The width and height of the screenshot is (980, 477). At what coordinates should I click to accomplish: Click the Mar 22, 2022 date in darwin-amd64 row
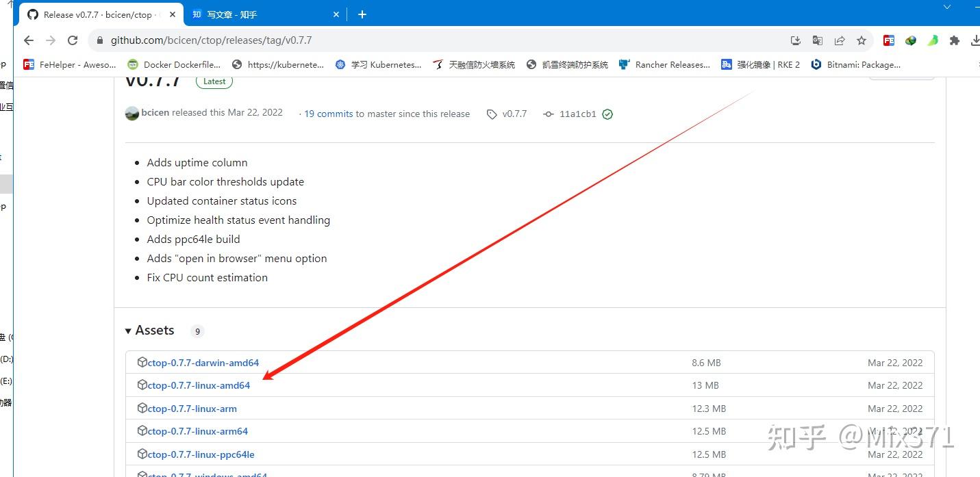895,363
